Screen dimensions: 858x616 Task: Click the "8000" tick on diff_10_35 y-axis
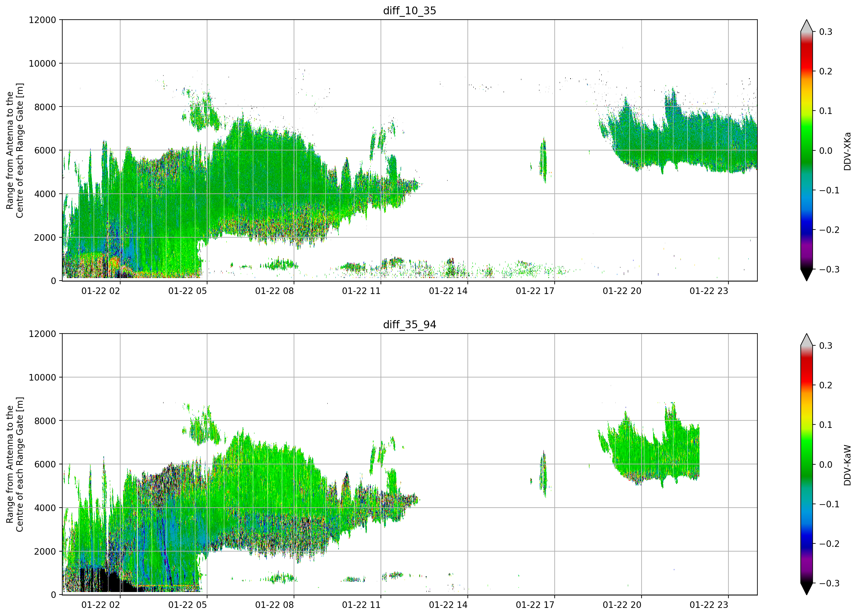[45, 107]
